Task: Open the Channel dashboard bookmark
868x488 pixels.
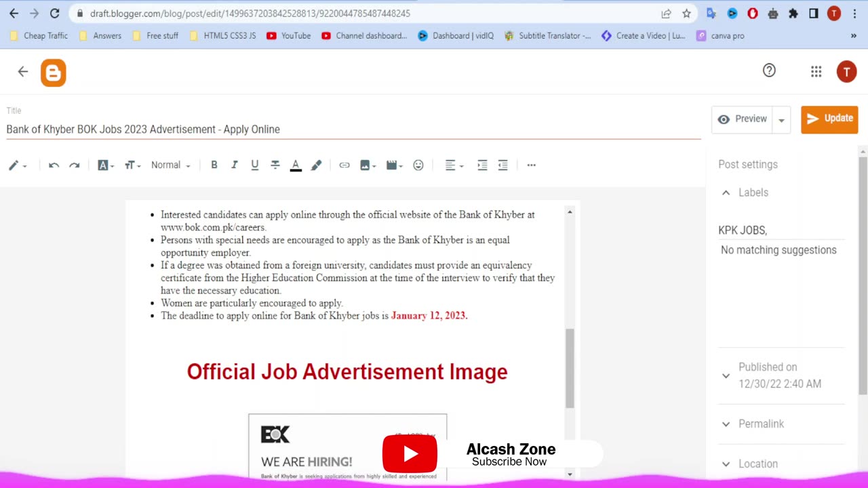Action: (x=365, y=36)
